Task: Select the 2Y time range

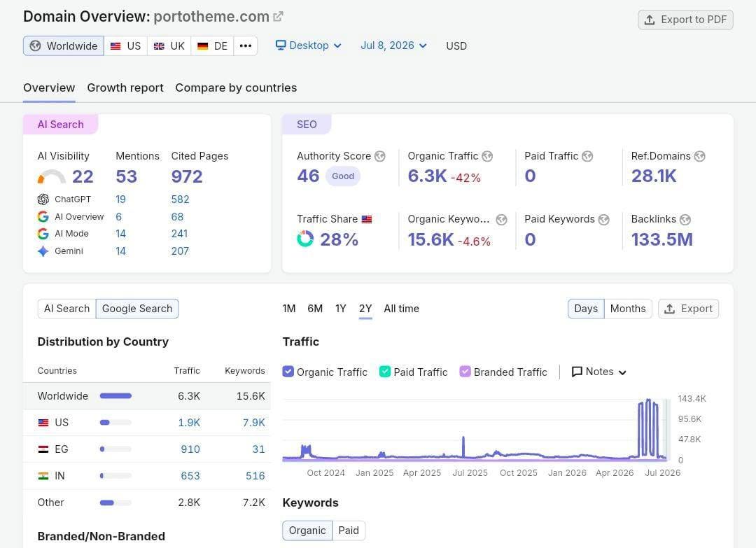Action: click(x=365, y=309)
